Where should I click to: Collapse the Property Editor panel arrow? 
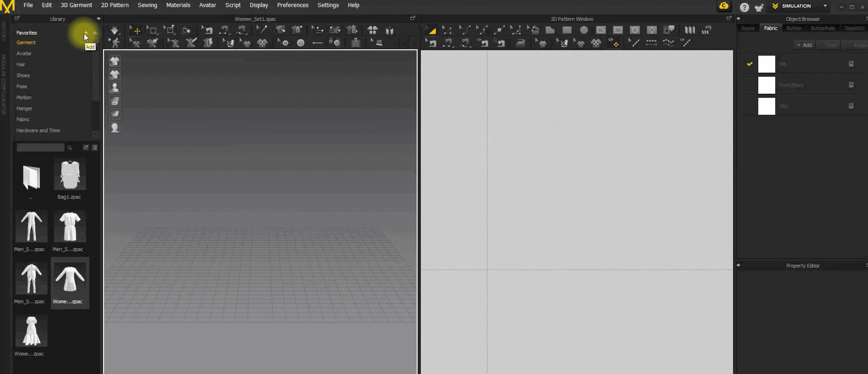[738, 265]
